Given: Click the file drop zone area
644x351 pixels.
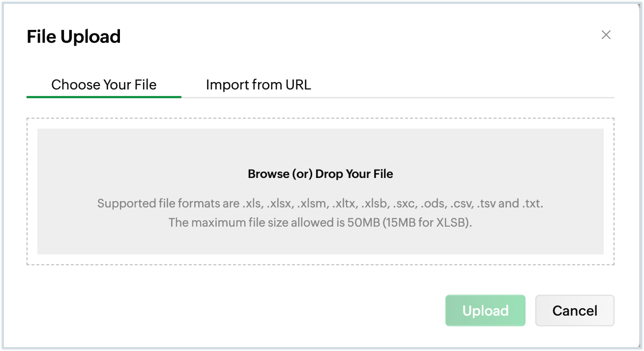Looking at the screenshot, I should [x=320, y=192].
